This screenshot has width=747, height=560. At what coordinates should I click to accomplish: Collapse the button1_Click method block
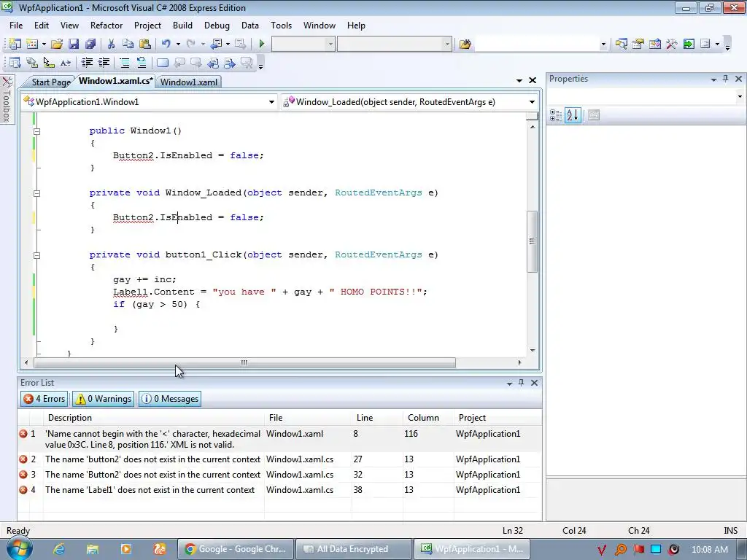(36, 254)
